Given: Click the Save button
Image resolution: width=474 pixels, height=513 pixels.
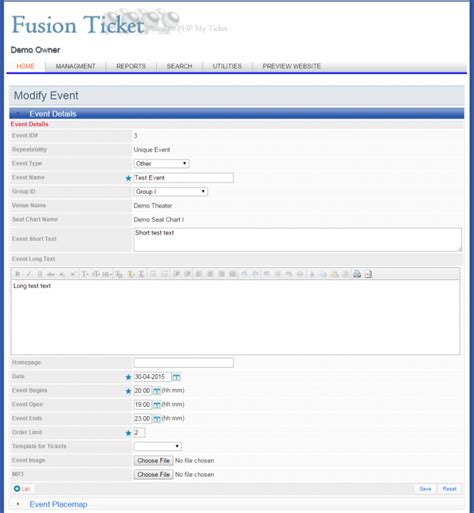Looking at the screenshot, I should pyautogui.click(x=425, y=489).
